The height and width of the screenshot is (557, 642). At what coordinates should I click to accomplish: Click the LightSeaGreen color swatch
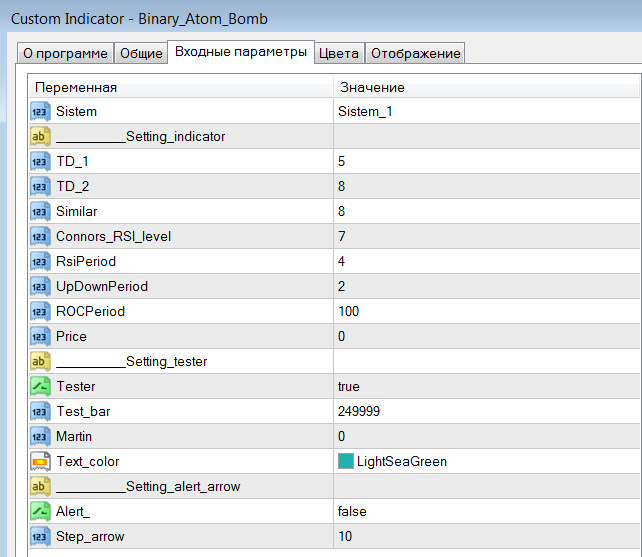[x=346, y=461]
